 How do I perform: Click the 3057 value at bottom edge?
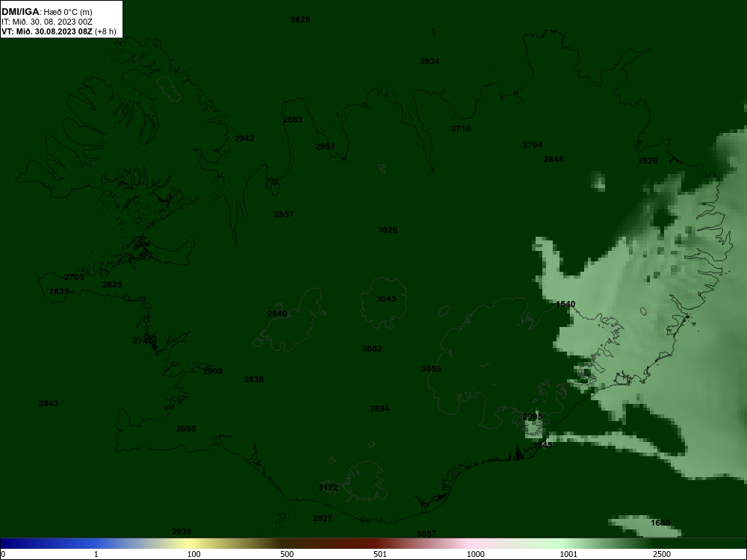click(x=427, y=534)
